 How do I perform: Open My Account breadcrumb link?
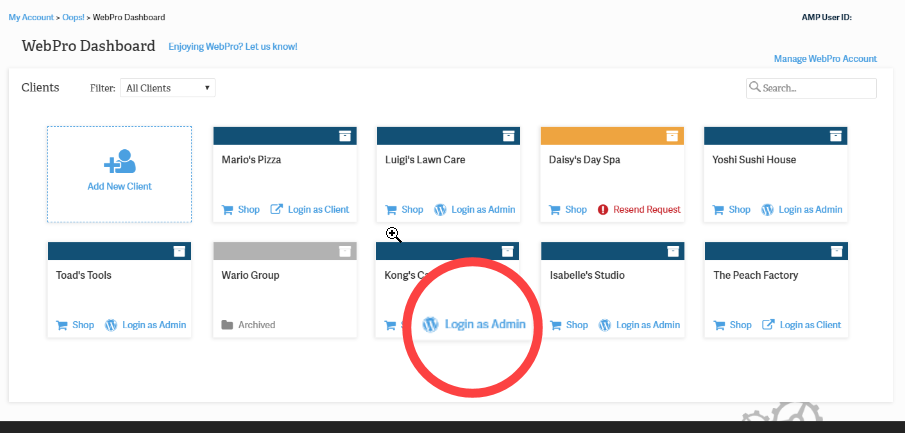point(28,17)
